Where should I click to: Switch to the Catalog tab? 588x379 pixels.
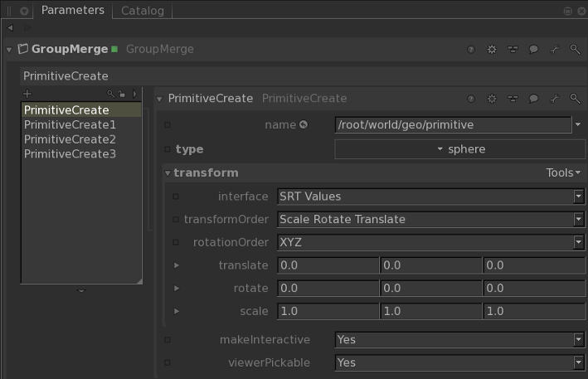[143, 11]
